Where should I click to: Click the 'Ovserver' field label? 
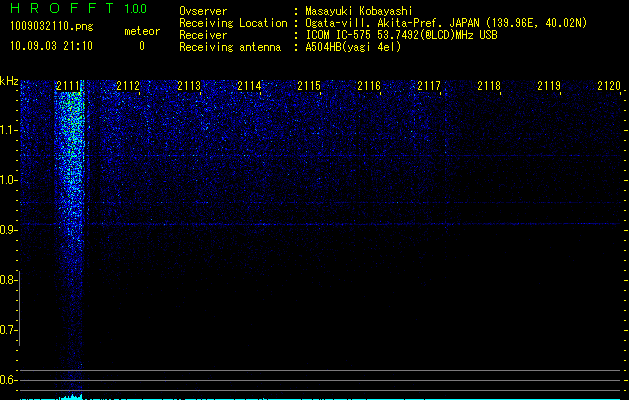point(203,11)
